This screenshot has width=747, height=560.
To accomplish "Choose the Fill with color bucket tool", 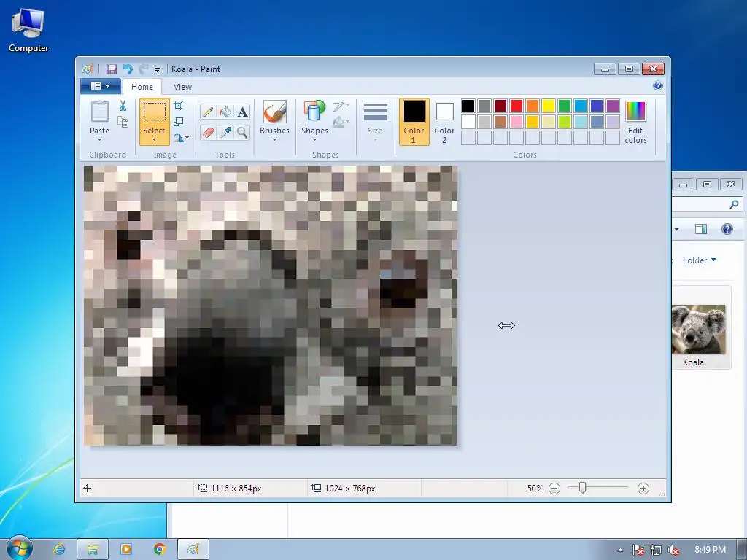I will pos(225,112).
